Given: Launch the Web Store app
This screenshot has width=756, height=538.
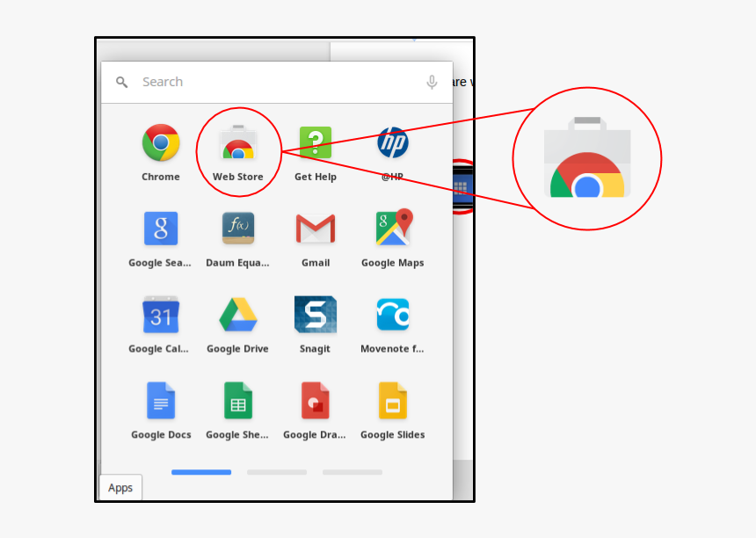Looking at the screenshot, I should (238, 142).
